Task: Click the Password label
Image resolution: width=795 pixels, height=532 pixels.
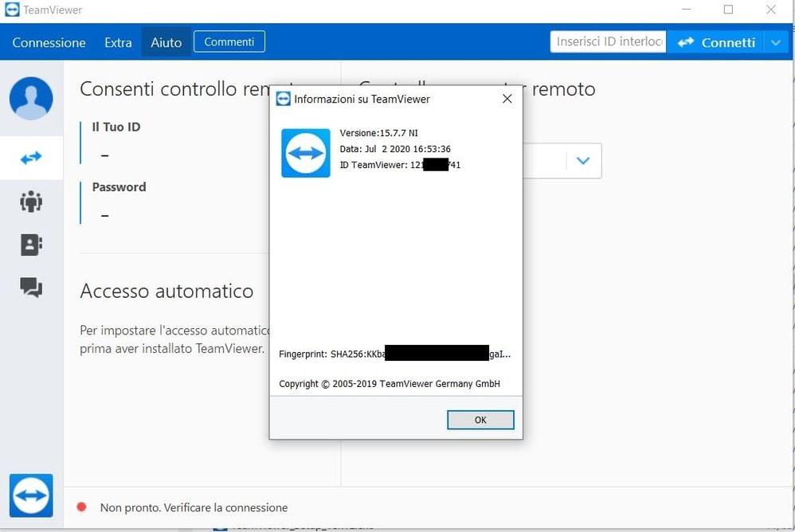Action: coord(119,187)
